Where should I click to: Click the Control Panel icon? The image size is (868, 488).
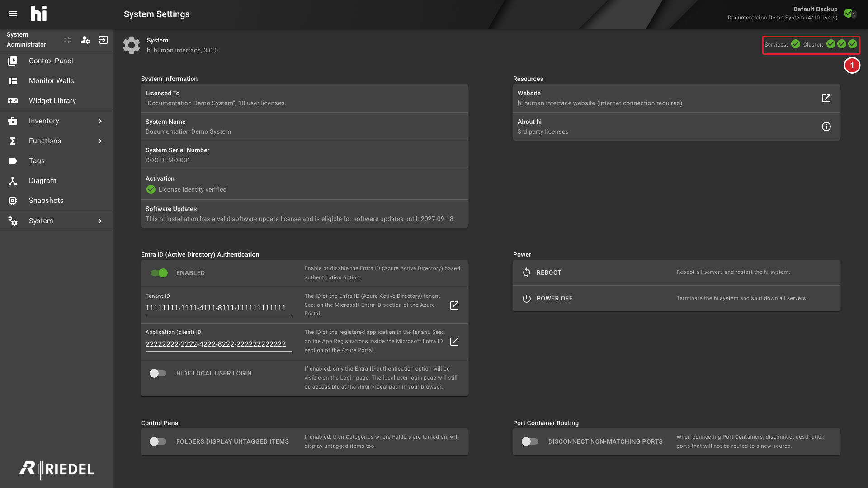pos(13,61)
